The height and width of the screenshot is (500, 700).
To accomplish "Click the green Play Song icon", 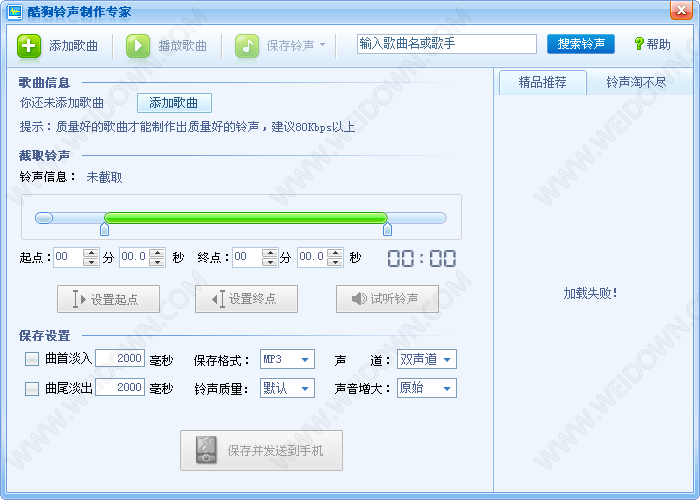I will [138, 46].
